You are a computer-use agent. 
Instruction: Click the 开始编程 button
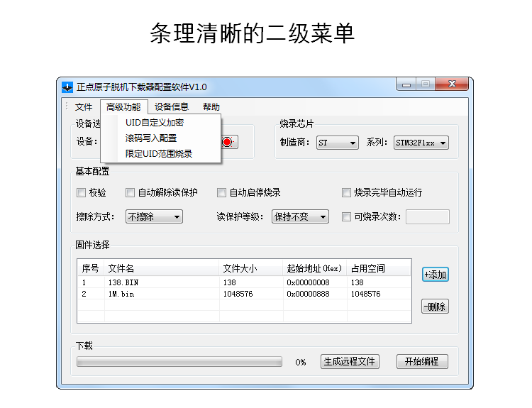[x=422, y=361]
